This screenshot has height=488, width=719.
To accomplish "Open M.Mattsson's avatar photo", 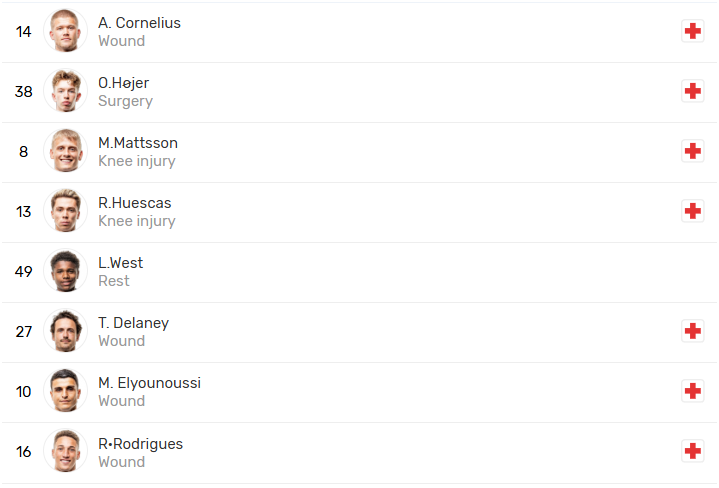I will click(66, 151).
